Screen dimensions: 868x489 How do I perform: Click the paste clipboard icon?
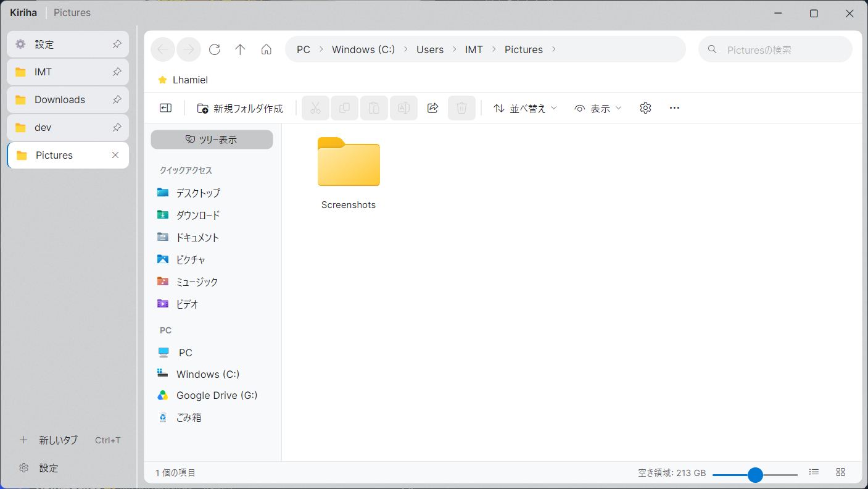coord(374,108)
